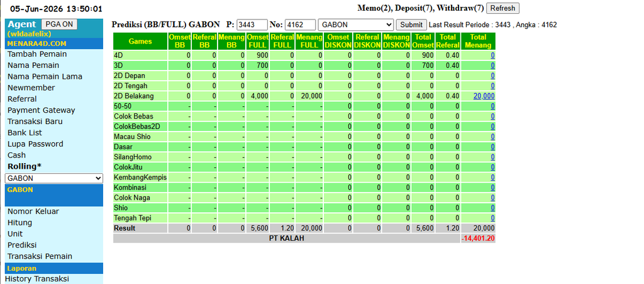Click Total Menang link for Colok Bebas
The width and height of the screenshot is (644, 284).
(492, 116)
